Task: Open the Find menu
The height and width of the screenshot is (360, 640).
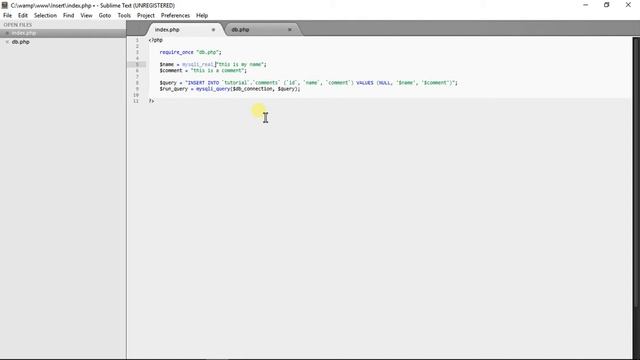Action: pyautogui.click(x=69, y=16)
